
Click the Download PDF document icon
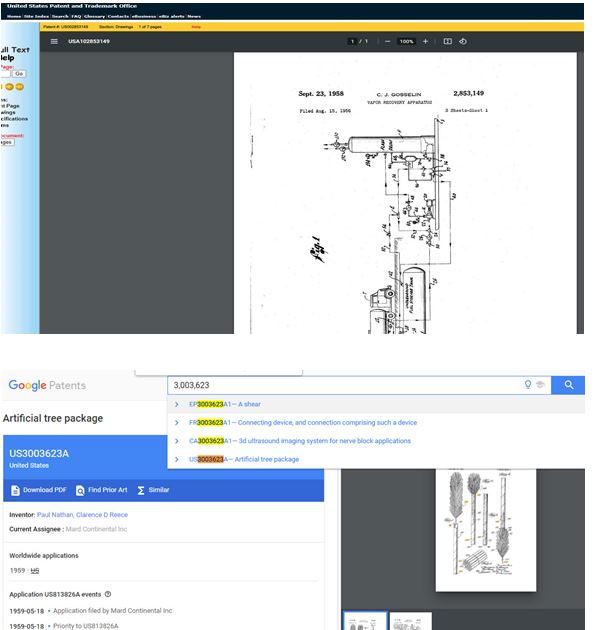point(15,490)
